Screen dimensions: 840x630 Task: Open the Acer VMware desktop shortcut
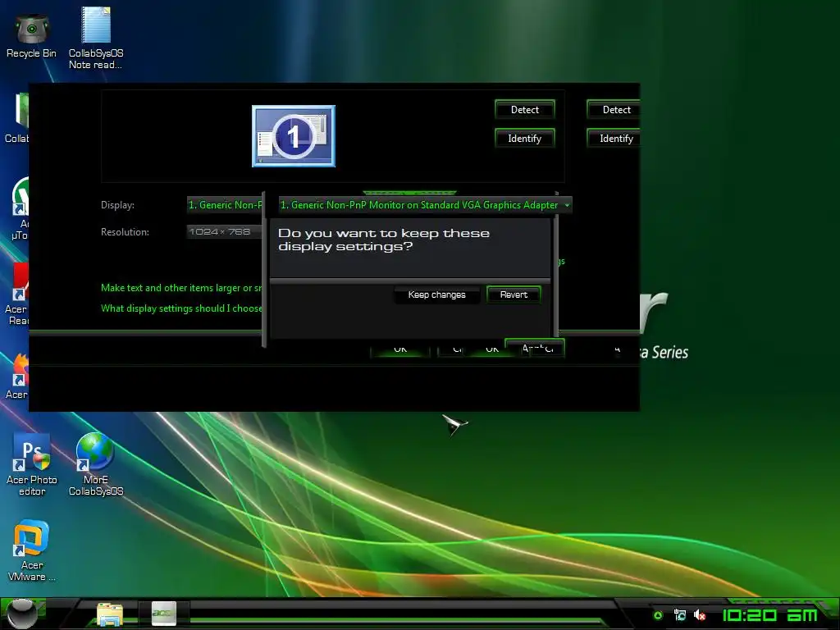pos(32,550)
